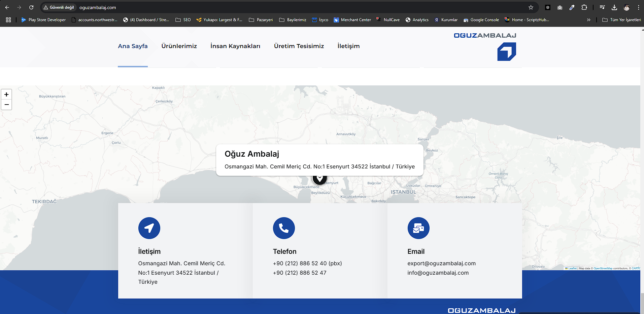Open the Ürünlerimiz menu item
Viewport: 644px width, 314px height.
179,46
